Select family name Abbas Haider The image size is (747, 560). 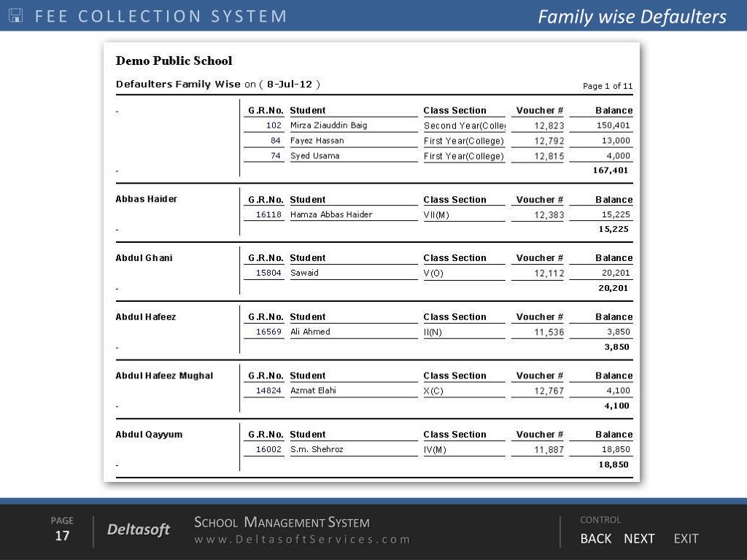(x=146, y=199)
